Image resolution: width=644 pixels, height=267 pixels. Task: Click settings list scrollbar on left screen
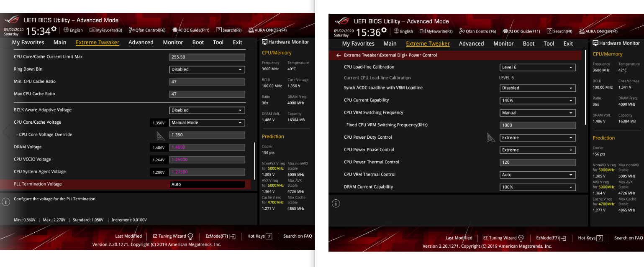[255, 161]
